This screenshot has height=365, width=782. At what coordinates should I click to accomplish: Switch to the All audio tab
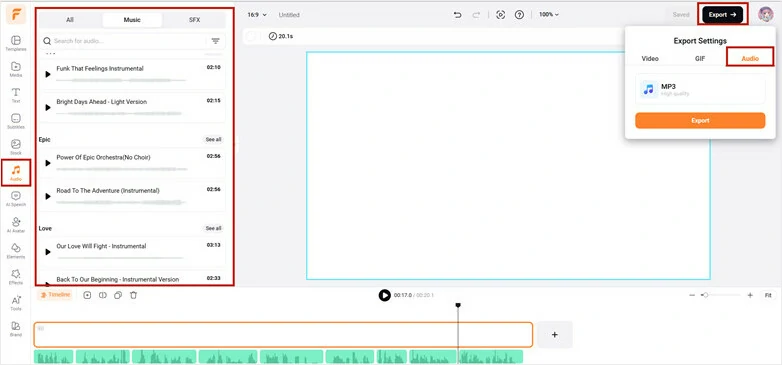click(x=70, y=20)
